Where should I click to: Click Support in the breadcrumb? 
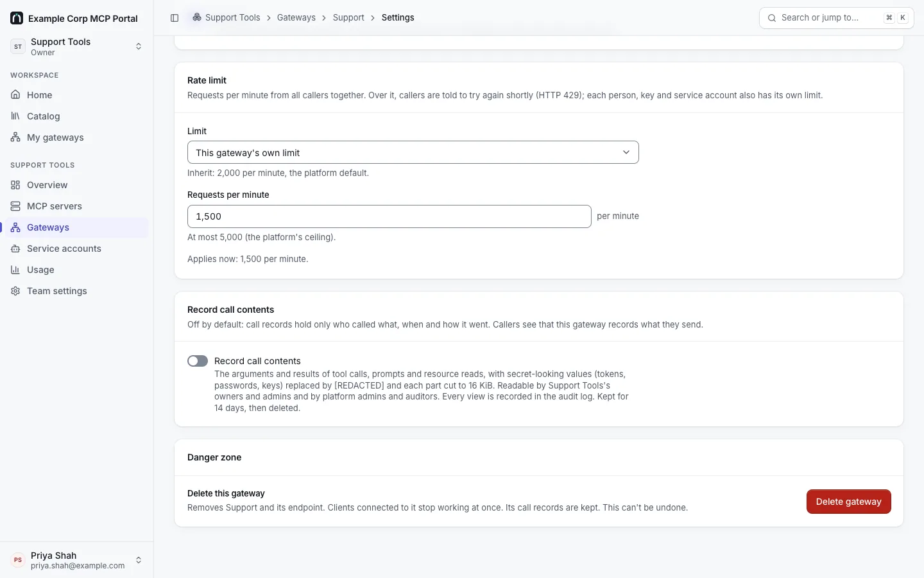pos(348,17)
